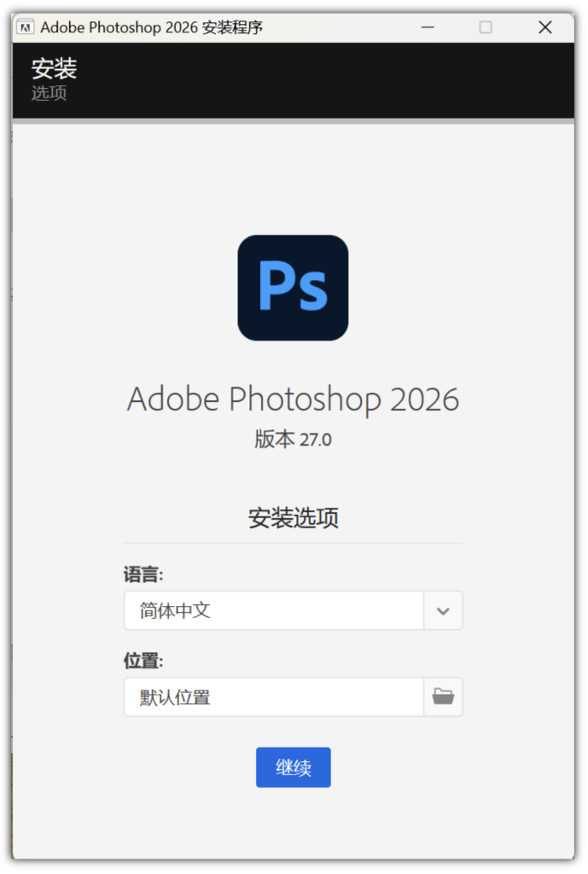
Task: Click the gray strip below black header
Action: [x=293, y=121]
